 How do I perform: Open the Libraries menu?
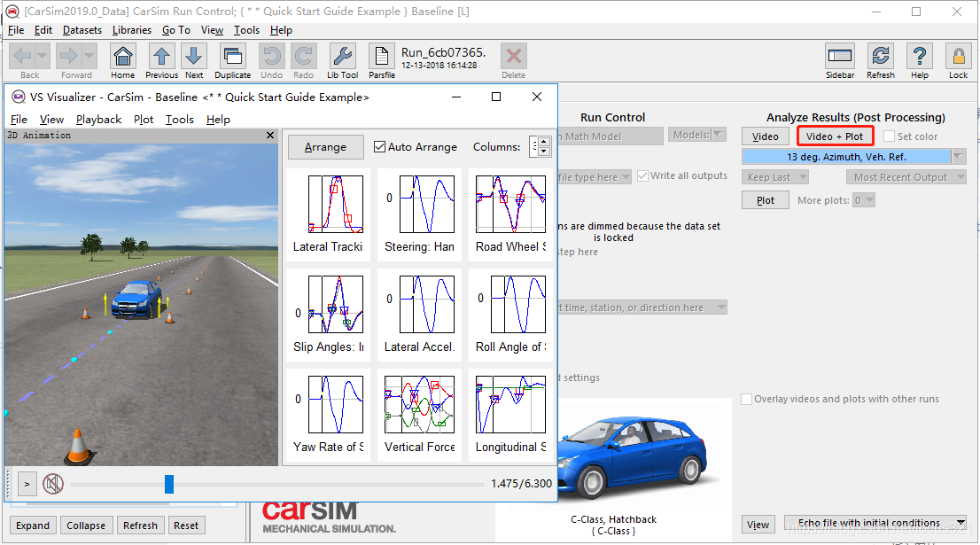coord(132,30)
